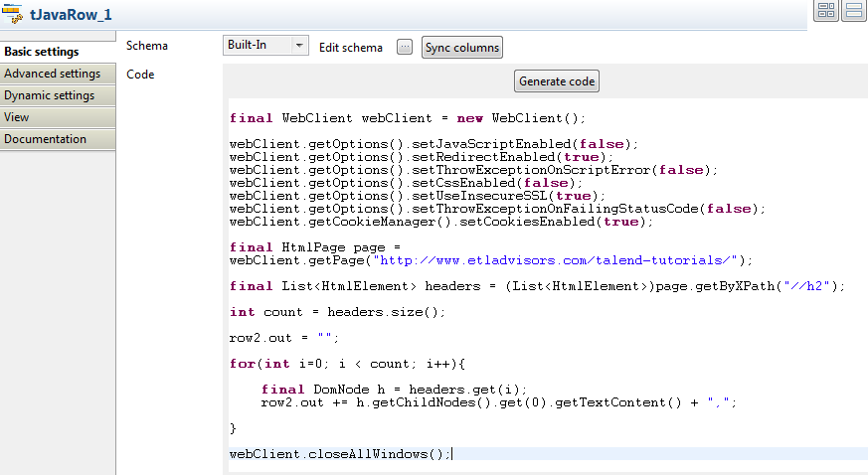
Task: Click the for loop header line
Action: click(x=347, y=364)
